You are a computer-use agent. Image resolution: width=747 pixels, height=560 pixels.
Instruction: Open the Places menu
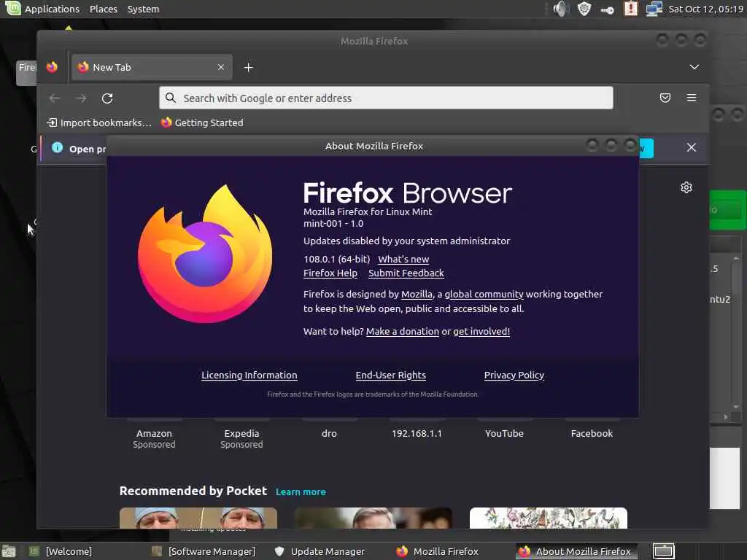click(x=104, y=9)
